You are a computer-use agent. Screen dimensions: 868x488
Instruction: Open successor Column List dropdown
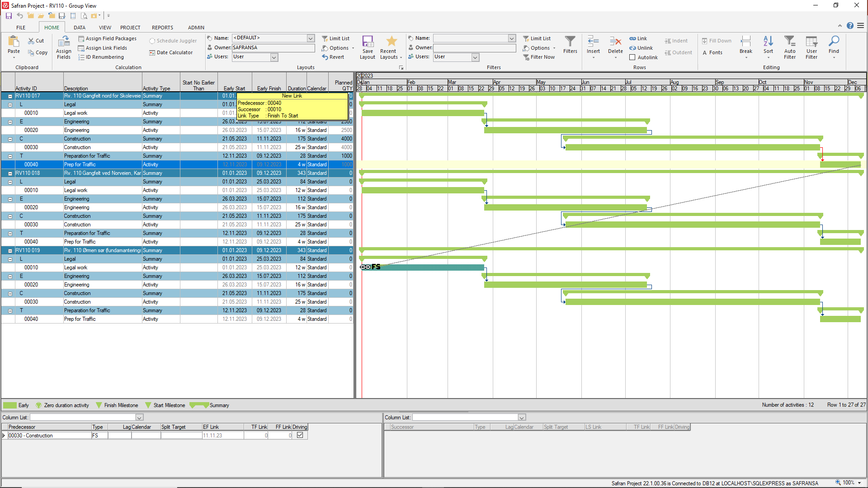[522, 418]
